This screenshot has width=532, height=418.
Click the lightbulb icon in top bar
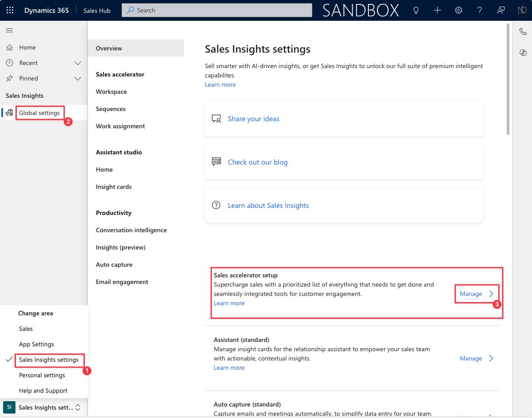[416, 10]
